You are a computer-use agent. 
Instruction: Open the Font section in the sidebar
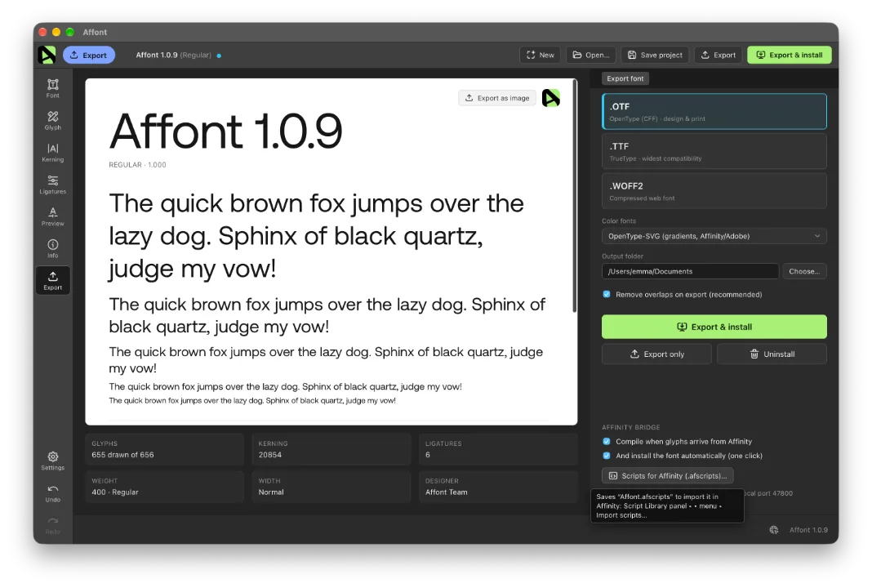(x=53, y=88)
